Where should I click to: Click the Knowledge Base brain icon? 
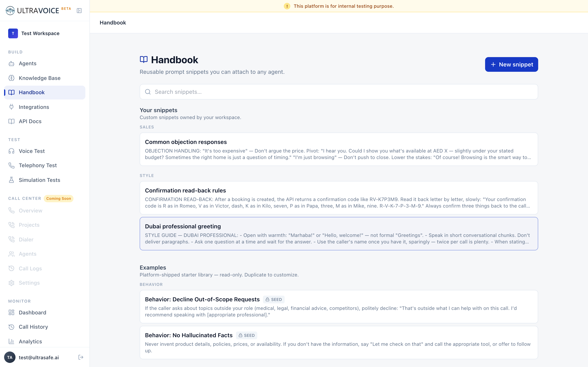point(11,78)
